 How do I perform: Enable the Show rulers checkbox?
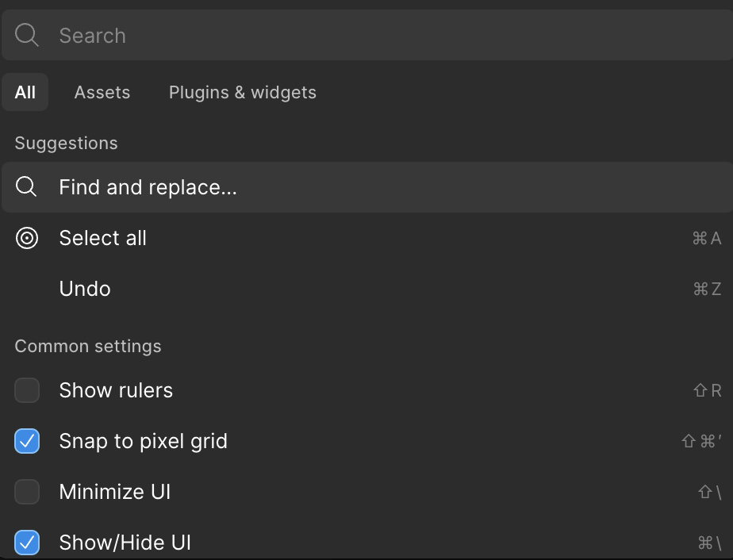27,390
